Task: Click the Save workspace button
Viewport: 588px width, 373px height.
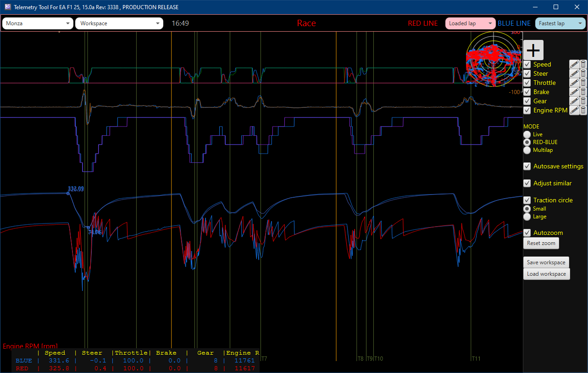Action: point(546,262)
